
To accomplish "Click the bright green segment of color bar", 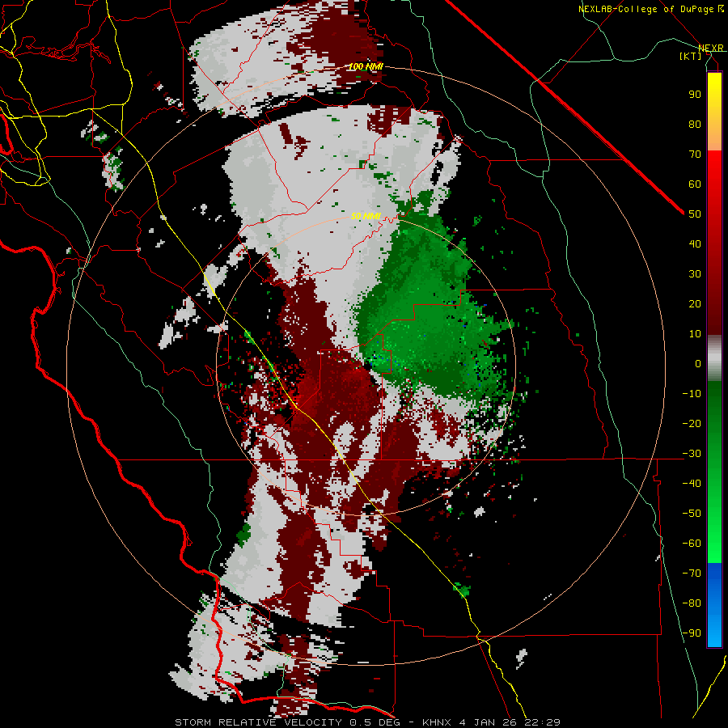I will (714, 525).
